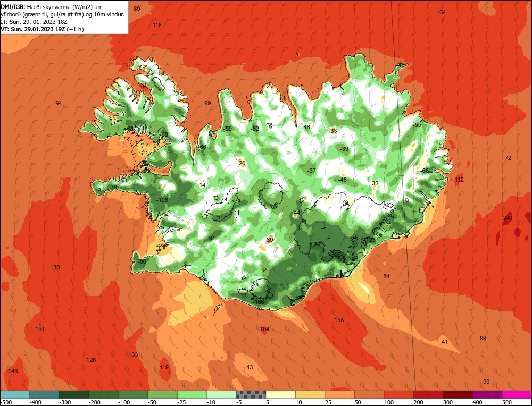
Task: Select the value 133 over the sea
Action: [133, 354]
